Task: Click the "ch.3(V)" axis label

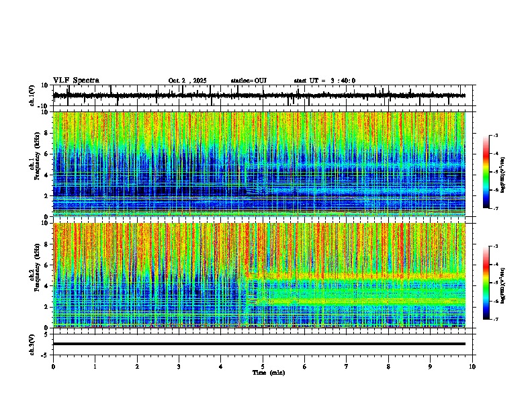Action: point(32,345)
